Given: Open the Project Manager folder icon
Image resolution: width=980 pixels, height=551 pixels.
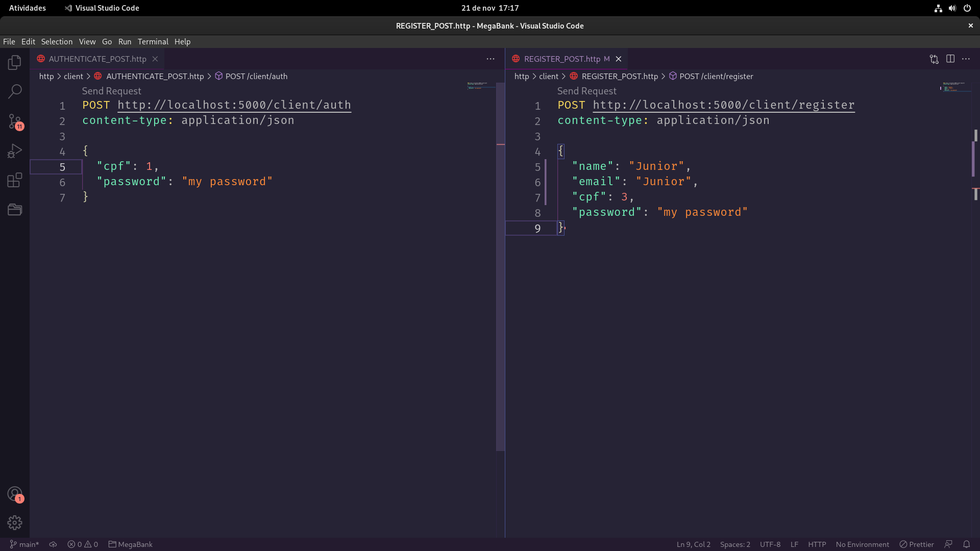Looking at the screenshot, I should (x=15, y=210).
